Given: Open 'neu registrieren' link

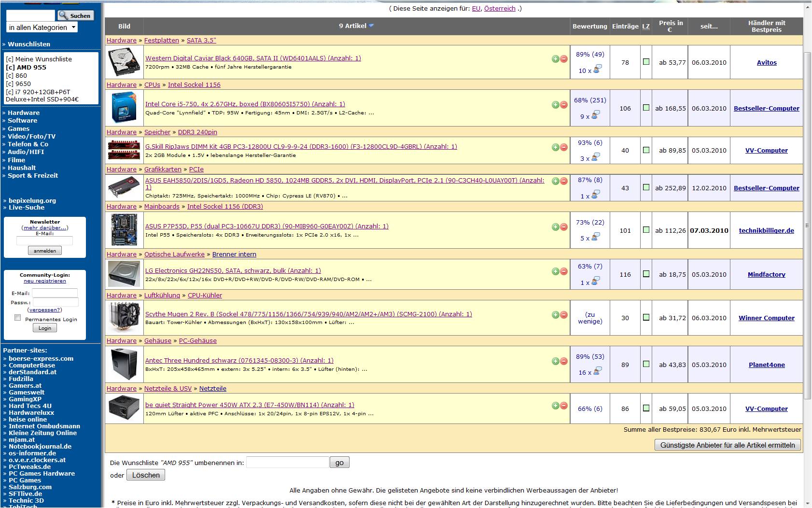Looking at the screenshot, I should click(45, 281).
